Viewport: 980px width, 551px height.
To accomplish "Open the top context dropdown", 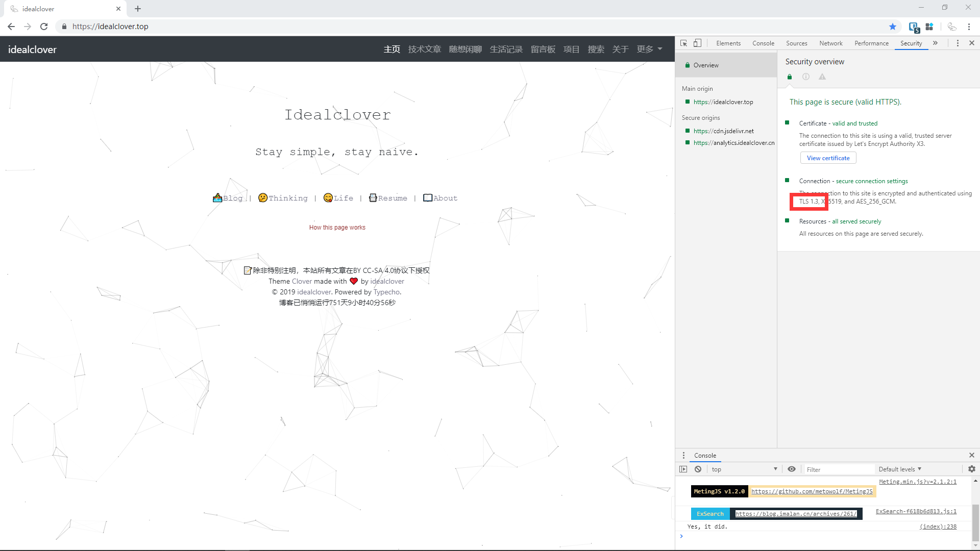I will click(x=744, y=469).
